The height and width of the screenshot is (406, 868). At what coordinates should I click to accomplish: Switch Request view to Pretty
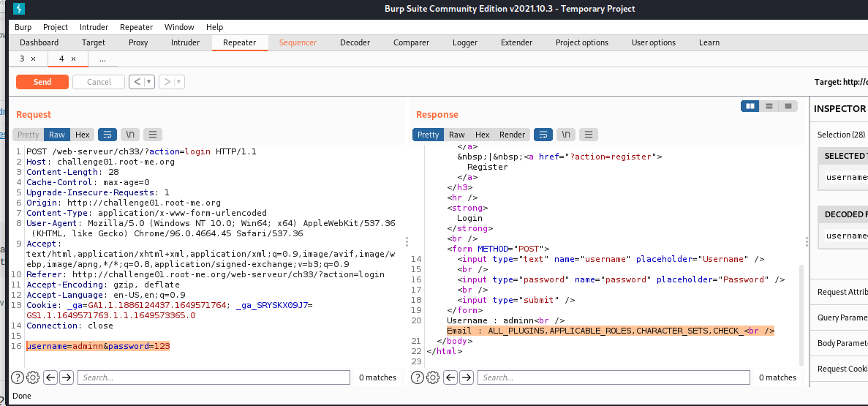pyautogui.click(x=29, y=135)
